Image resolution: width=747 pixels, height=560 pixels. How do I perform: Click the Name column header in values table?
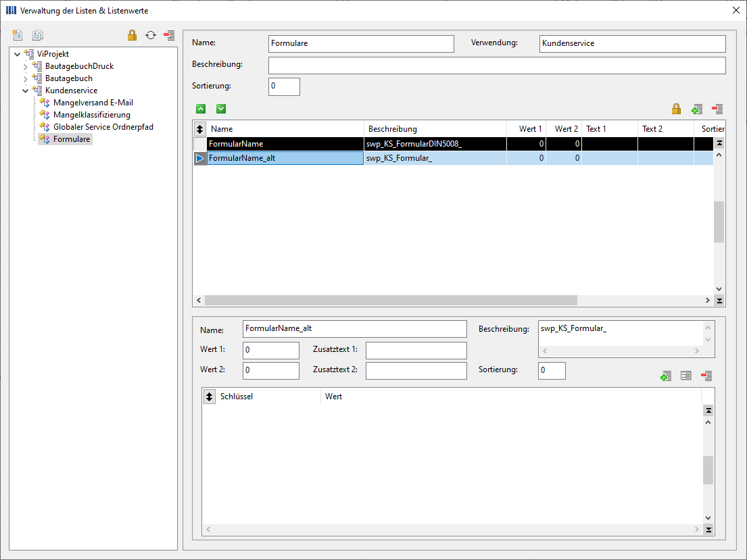pos(285,128)
